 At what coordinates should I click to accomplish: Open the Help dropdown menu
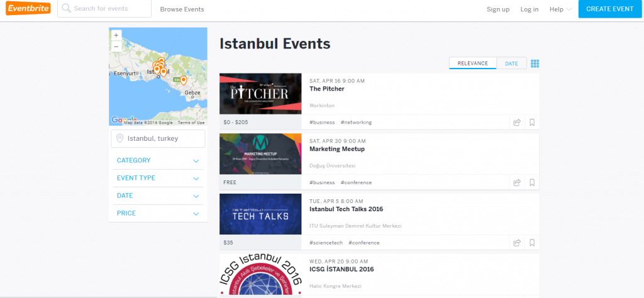click(x=560, y=9)
